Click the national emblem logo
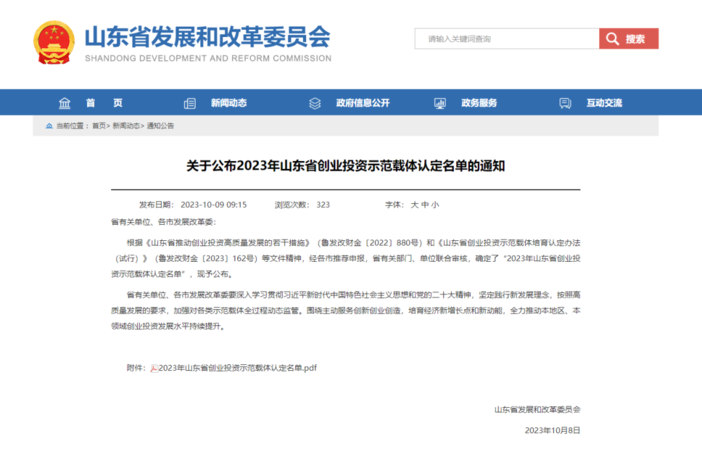Viewport: 702px width, 452px height. point(54,41)
